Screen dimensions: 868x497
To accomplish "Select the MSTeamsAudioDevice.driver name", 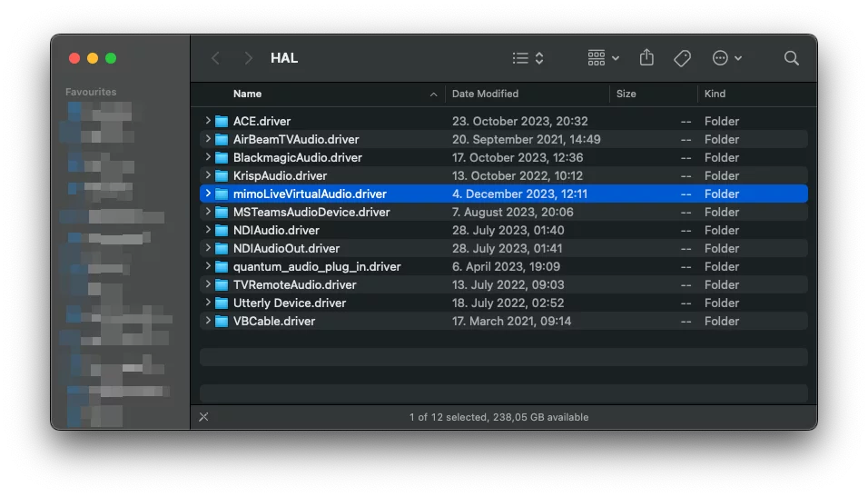I will [x=311, y=212].
